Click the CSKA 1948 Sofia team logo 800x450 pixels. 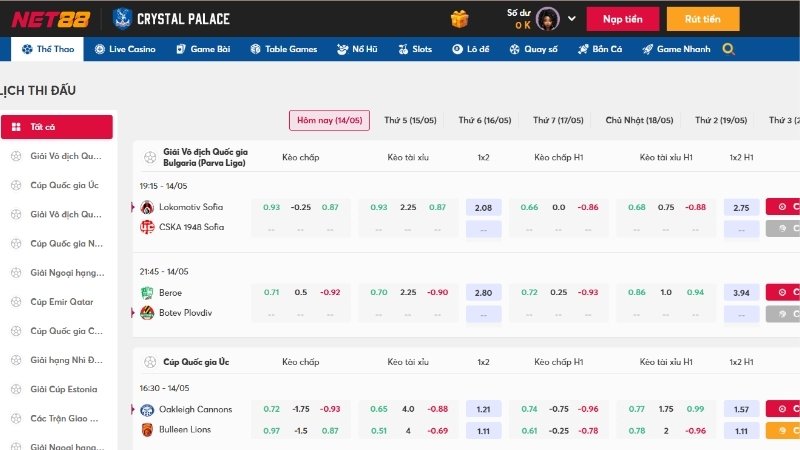pos(148,227)
